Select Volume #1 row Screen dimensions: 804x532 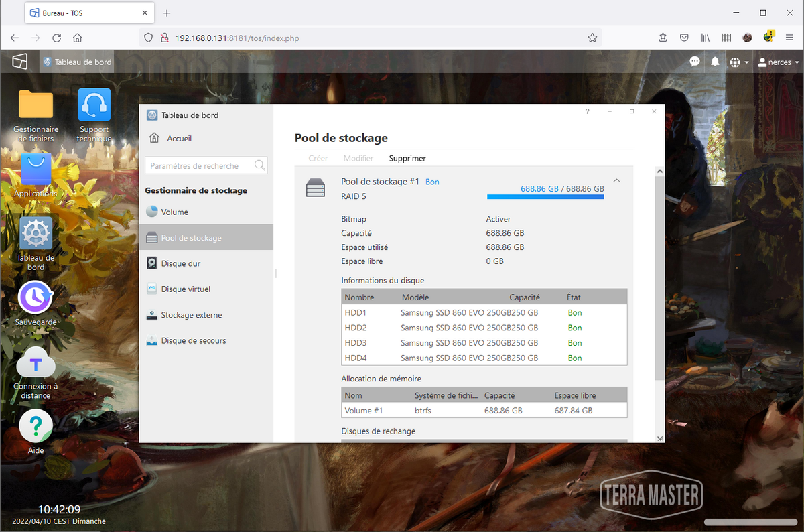click(484, 411)
